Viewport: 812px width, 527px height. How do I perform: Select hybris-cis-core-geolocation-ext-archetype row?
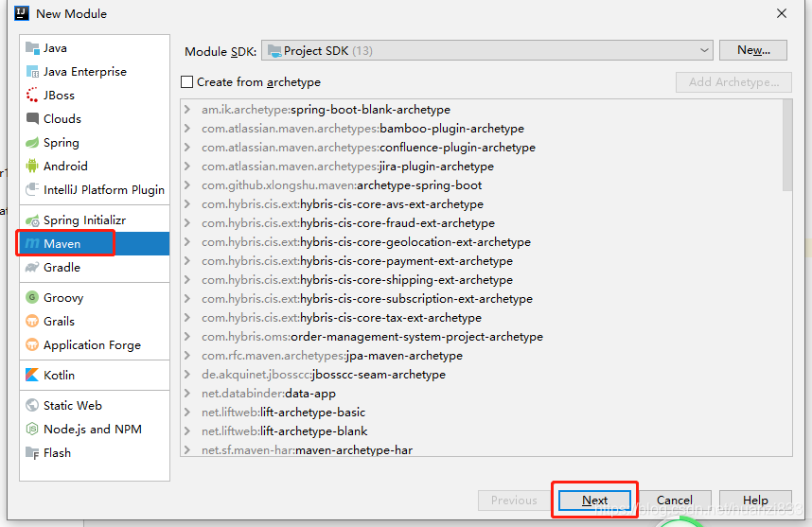pyautogui.click(x=482, y=242)
